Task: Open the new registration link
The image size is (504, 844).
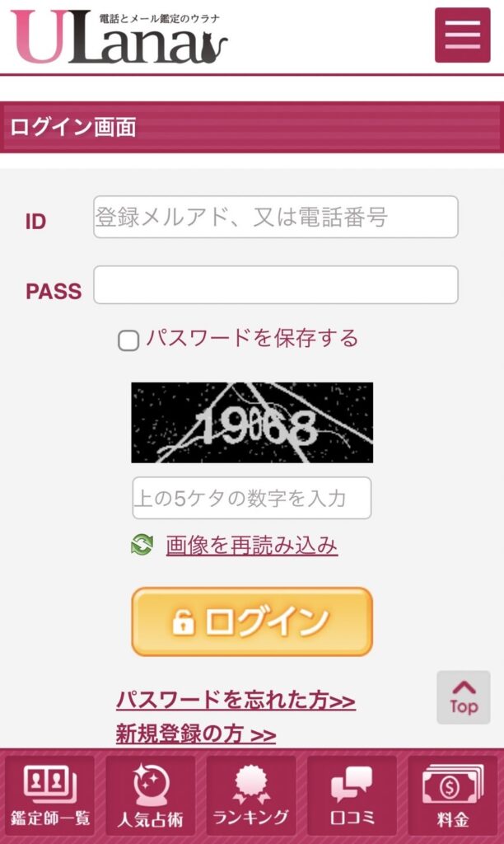Action: click(x=196, y=734)
